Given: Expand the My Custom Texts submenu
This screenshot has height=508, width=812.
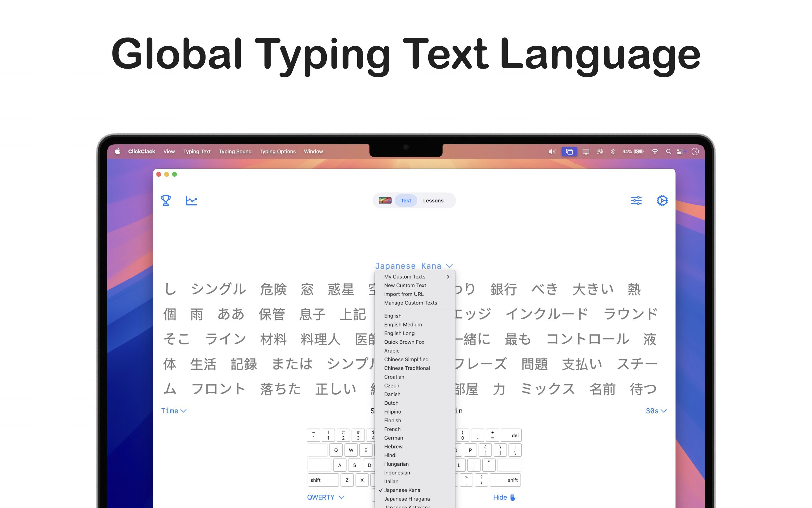Looking at the screenshot, I should 415,277.
